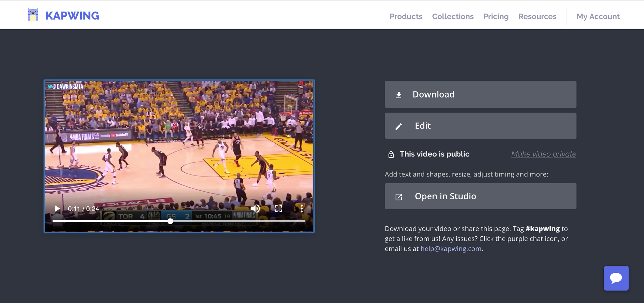Click the pencil edit icon
The width and height of the screenshot is (644, 303).
pos(399,126)
